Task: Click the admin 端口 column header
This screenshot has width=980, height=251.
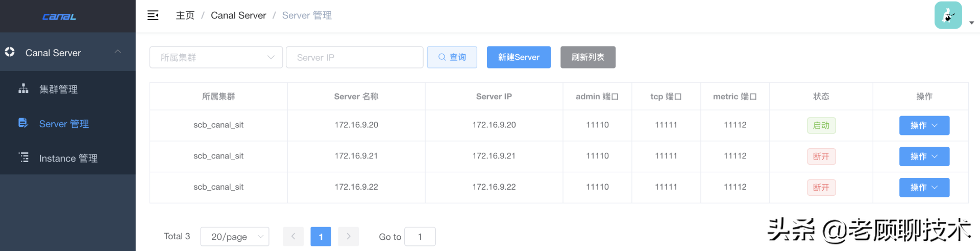Action: [x=597, y=97]
